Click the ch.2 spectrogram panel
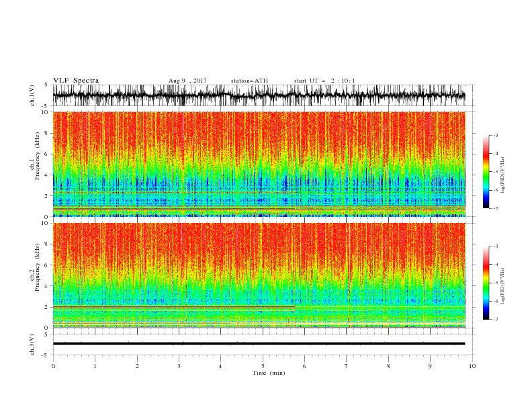This screenshot has width=532, height=411. pyautogui.click(x=259, y=275)
